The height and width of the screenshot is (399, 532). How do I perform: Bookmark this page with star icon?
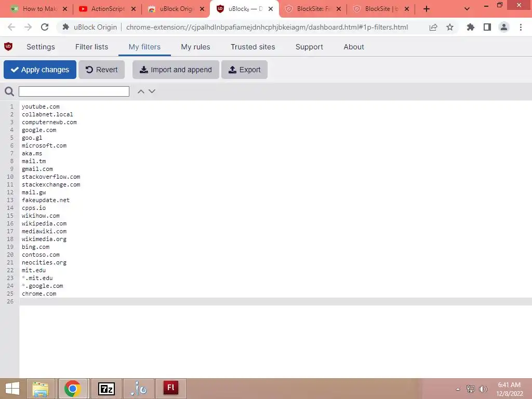click(x=450, y=27)
